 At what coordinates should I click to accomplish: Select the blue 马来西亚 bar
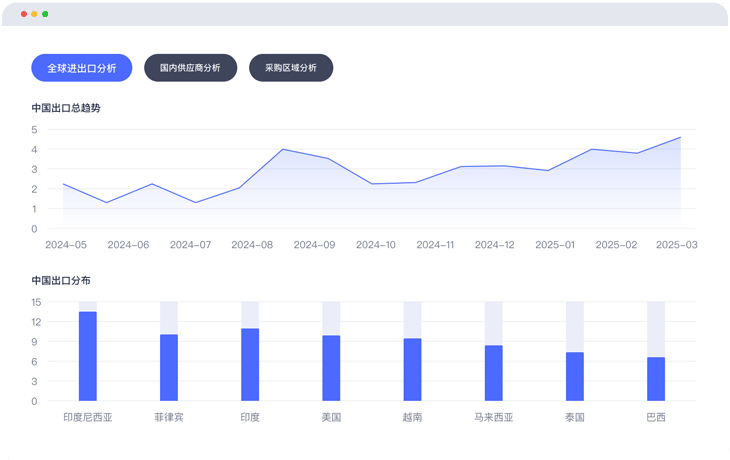(493, 373)
